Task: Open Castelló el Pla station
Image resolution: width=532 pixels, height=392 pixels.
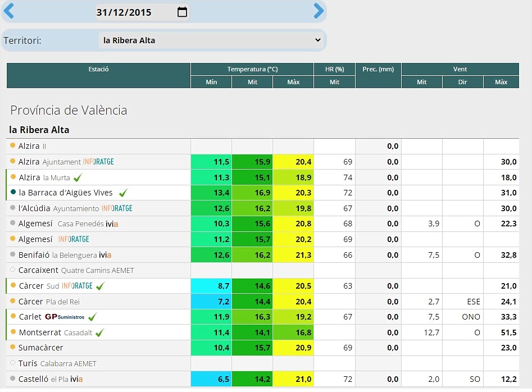Action: point(43,379)
